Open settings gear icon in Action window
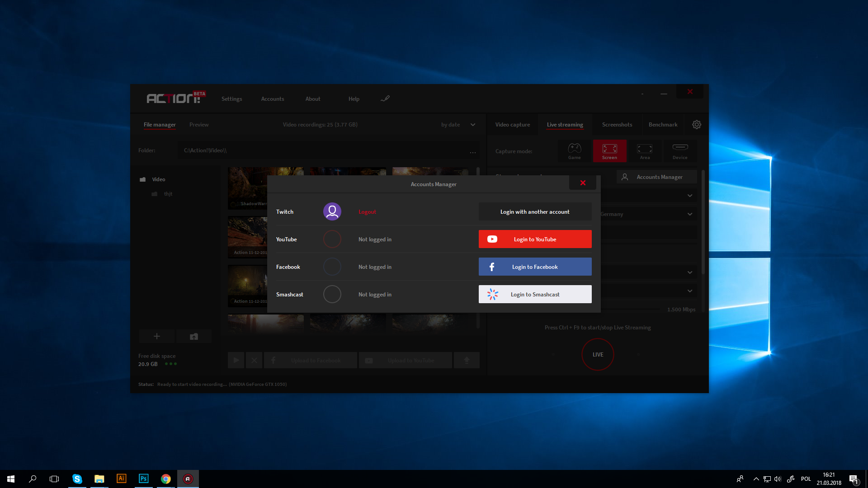The image size is (868, 488). [696, 125]
